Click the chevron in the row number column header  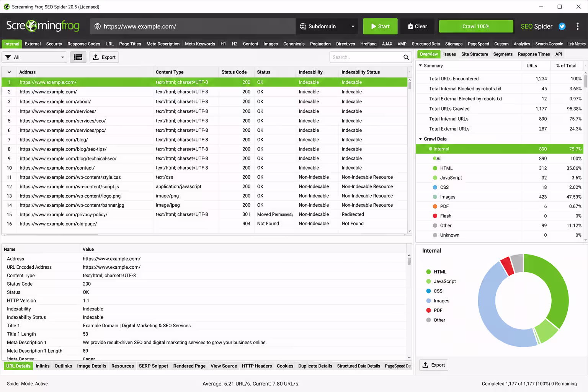coord(9,72)
